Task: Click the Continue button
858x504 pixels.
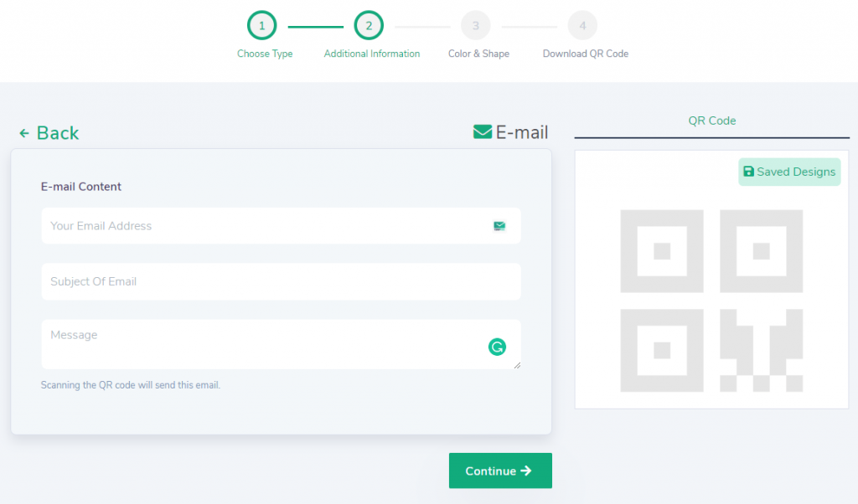Action: tap(500, 471)
